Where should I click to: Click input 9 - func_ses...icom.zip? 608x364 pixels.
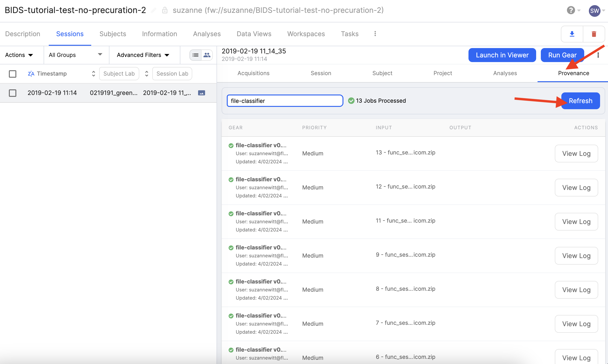(405, 255)
